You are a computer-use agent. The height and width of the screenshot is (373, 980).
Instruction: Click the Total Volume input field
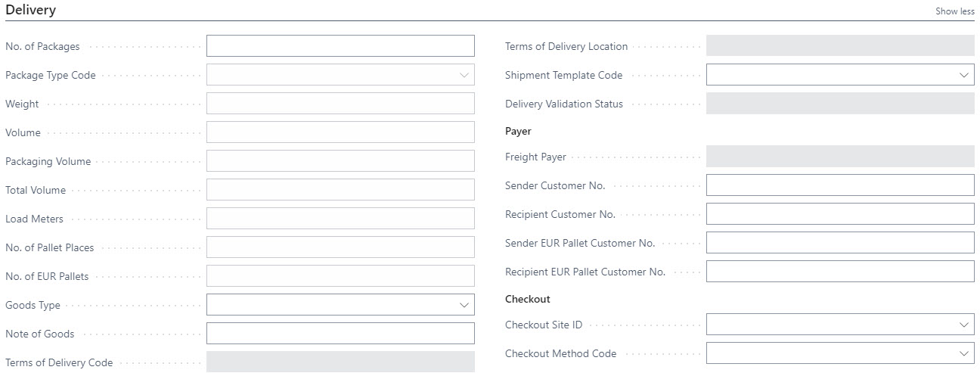pos(340,190)
